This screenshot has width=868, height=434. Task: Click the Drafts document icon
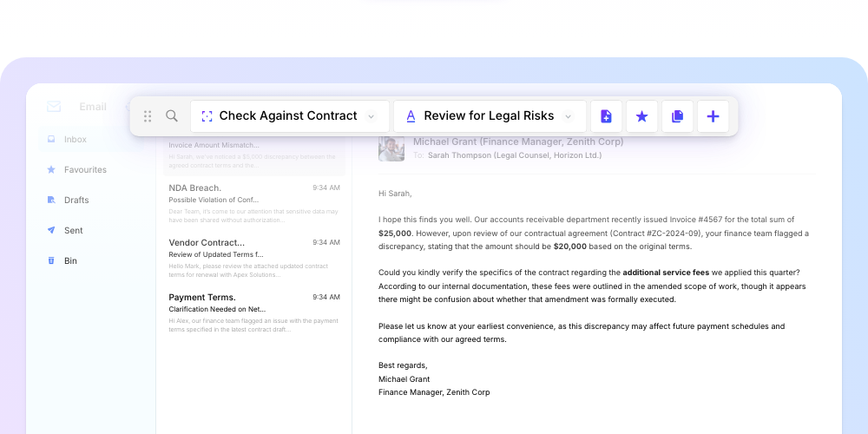pyautogui.click(x=51, y=200)
